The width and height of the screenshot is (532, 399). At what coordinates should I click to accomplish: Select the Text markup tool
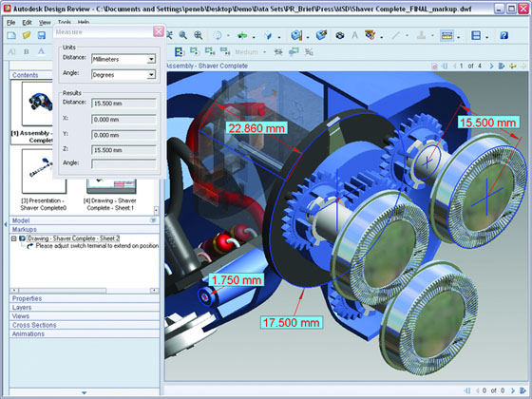click(354, 35)
